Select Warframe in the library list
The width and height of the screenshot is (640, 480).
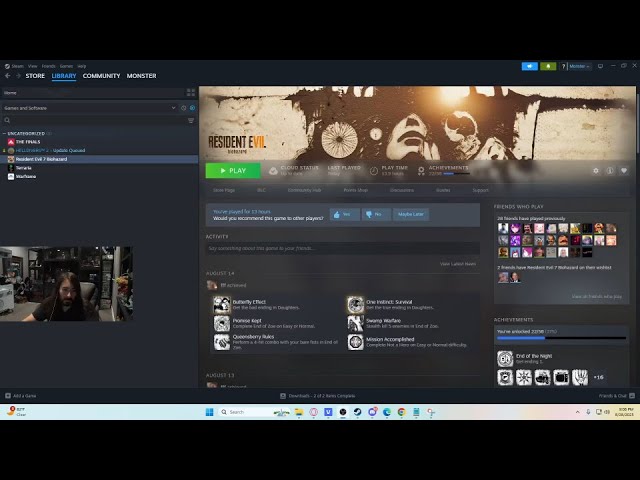(x=22, y=176)
